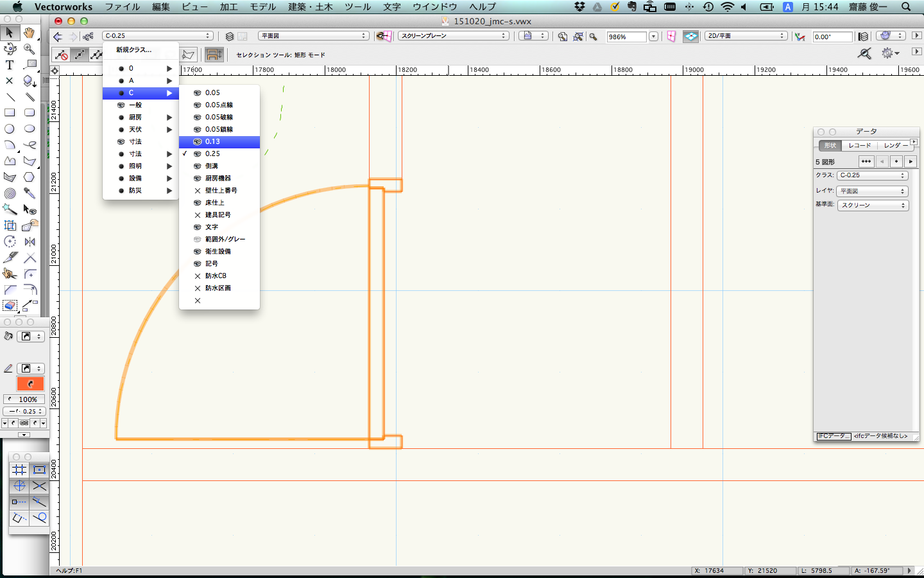
Task: Pick the Magic Wand selection tool
Action: point(10,209)
